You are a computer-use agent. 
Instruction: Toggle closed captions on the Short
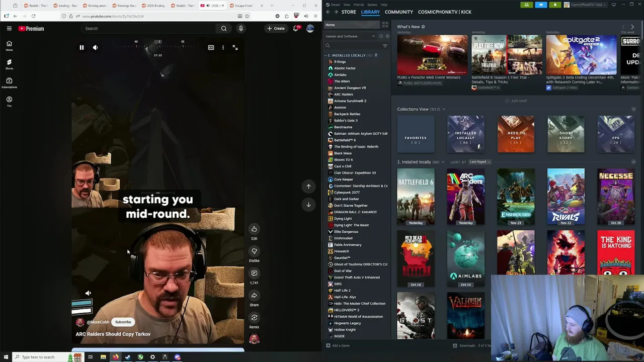[211, 47]
